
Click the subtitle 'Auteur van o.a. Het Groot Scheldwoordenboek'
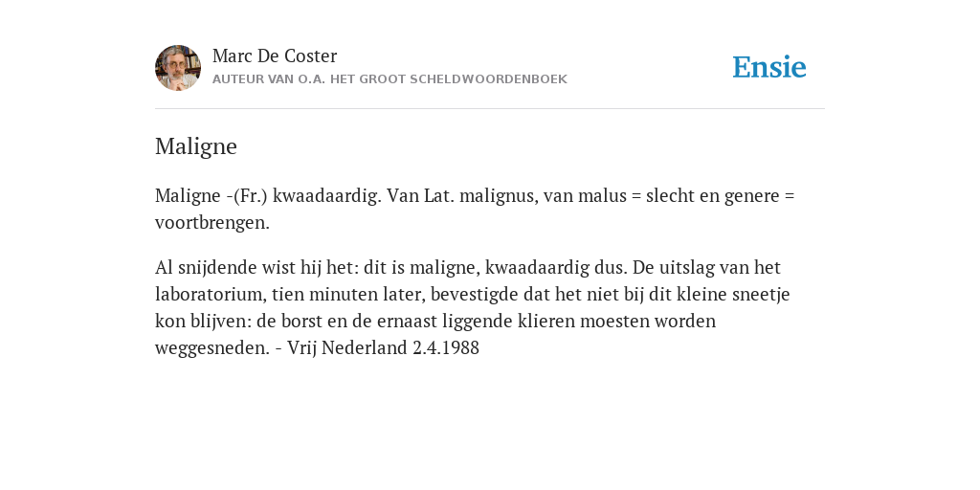click(x=390, y=79)
